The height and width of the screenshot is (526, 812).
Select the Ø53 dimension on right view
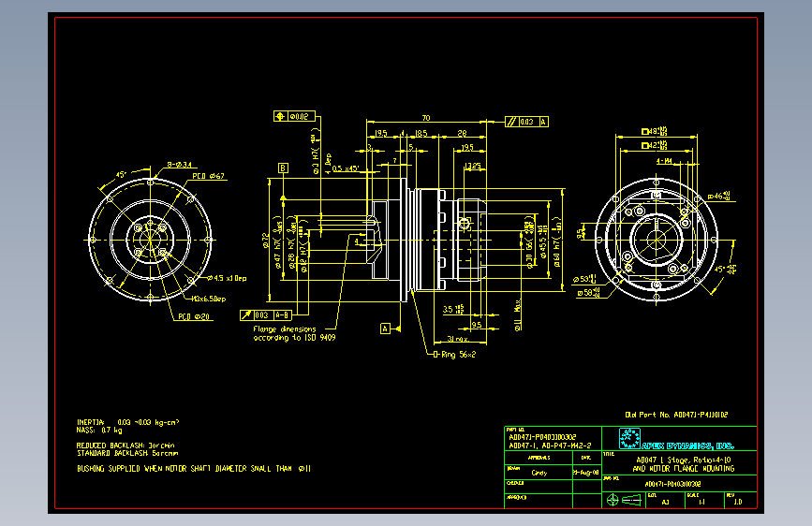click(584, 279)
